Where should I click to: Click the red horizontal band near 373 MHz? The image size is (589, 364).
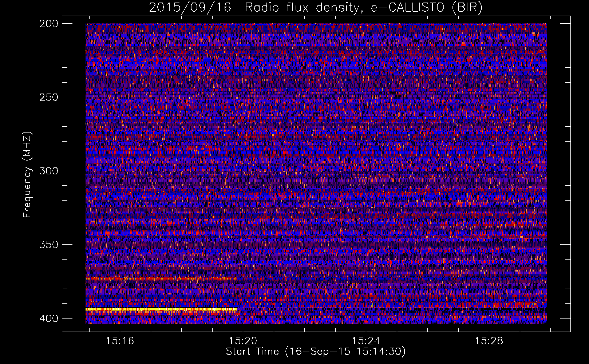(x=161, y=279)
